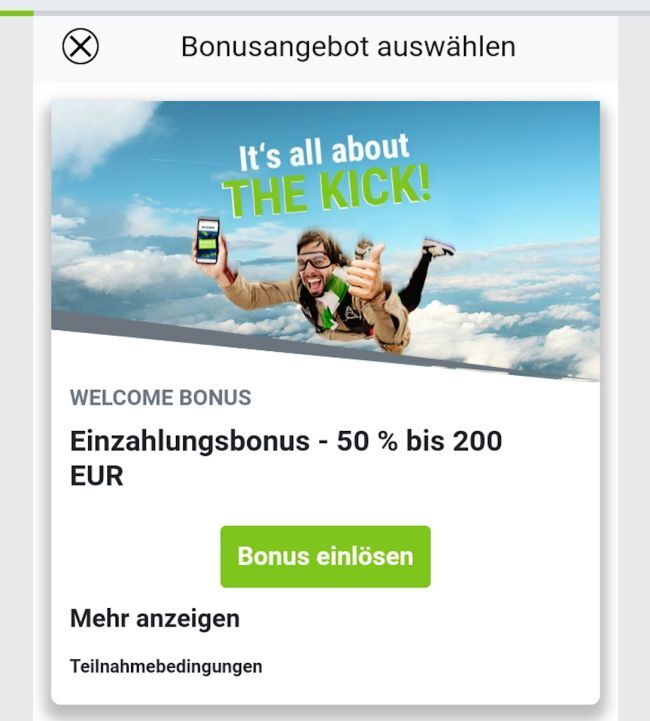The height and width of the screenshot is (721, 650).
Task: Click the skydiver's thumbs-up hand
Action: [367, 271]
